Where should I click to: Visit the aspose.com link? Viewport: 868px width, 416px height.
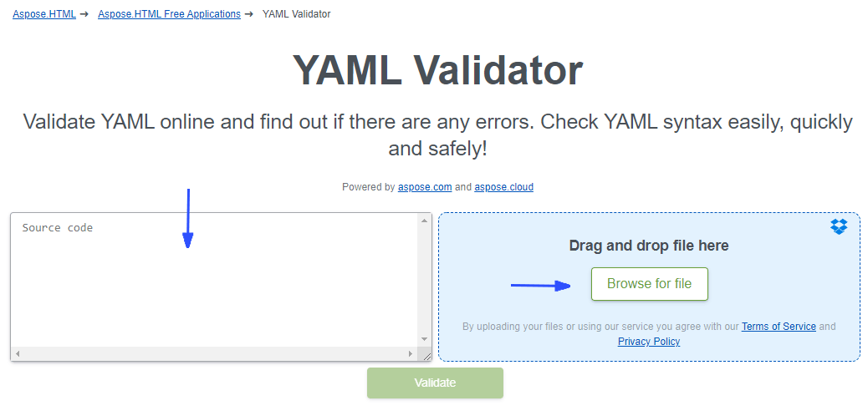click(x=425, y=187)
